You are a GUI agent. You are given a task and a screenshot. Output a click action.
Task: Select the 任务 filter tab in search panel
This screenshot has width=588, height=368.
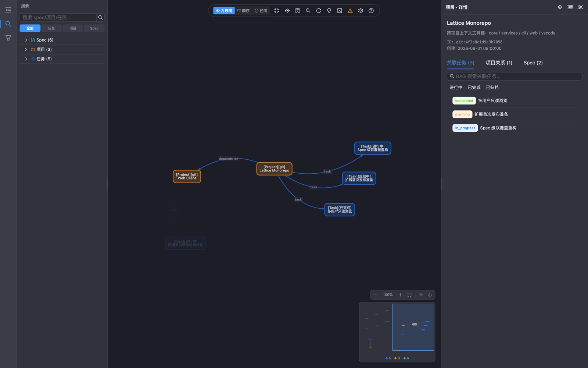pyautogui.click(x=51, y=28)
